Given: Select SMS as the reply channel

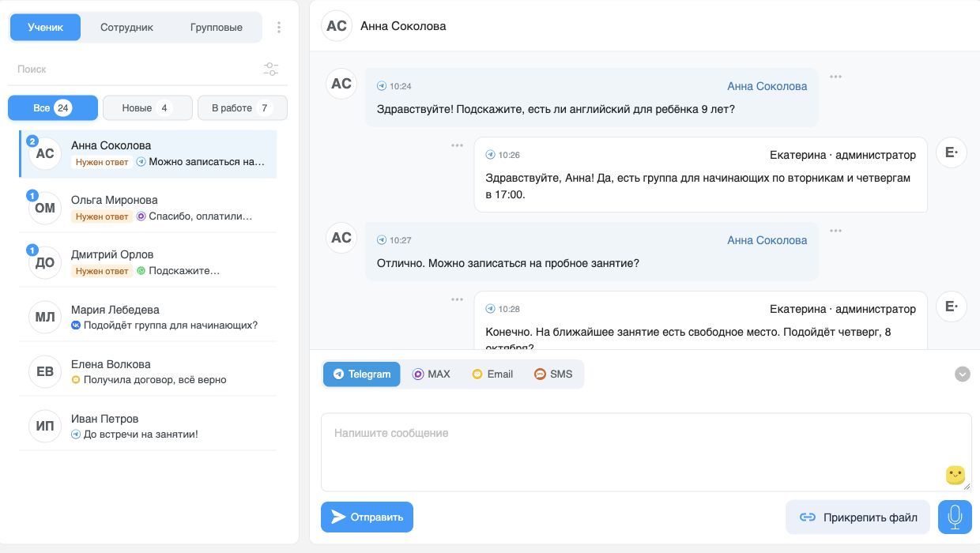Looking at the screenshot, I should tap(553, 374).
